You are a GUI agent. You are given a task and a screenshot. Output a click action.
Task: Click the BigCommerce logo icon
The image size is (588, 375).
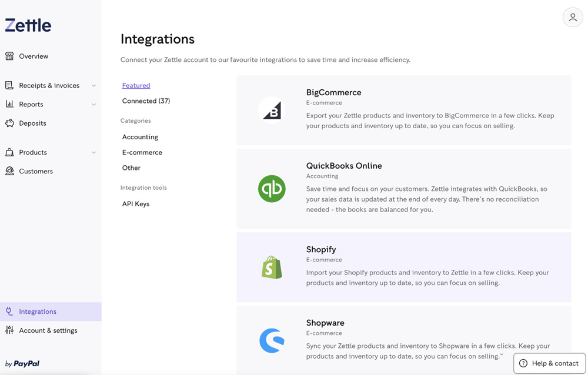pos(272,110)
